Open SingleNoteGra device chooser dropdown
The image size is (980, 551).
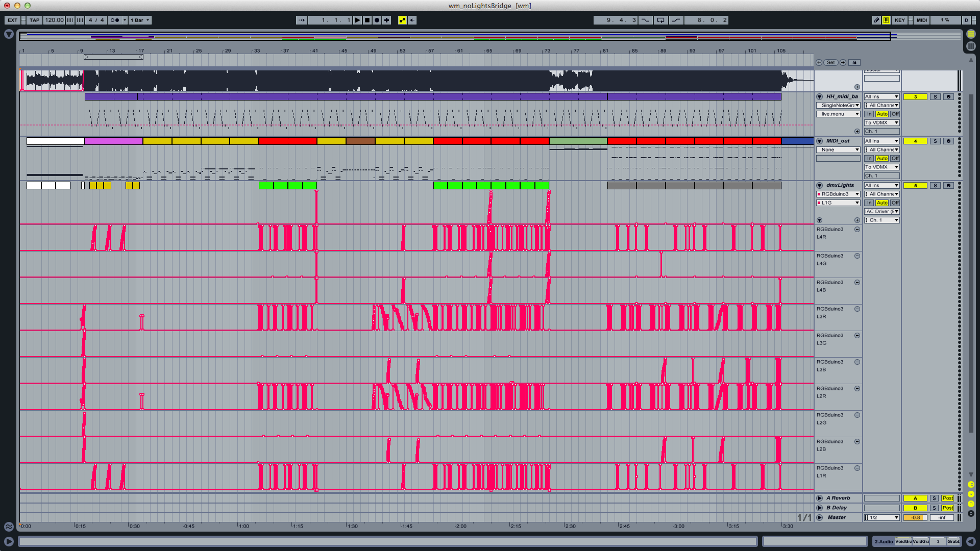838,105
